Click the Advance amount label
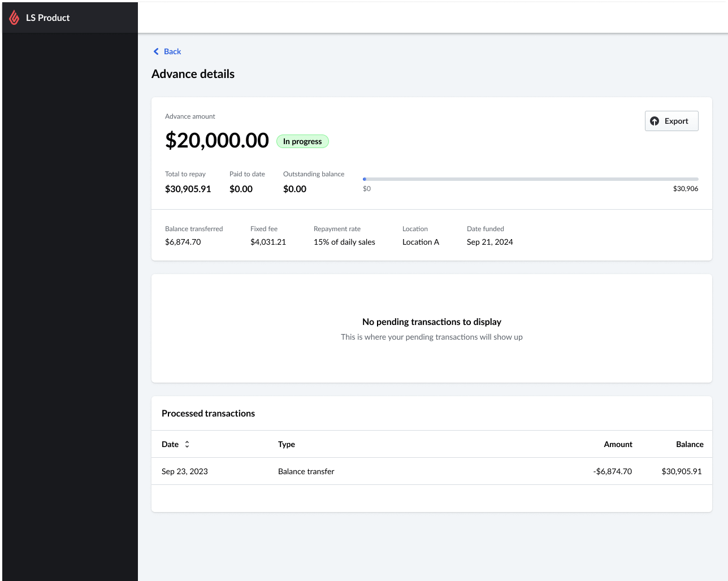The image size is (728, 581). click(190, 116)
